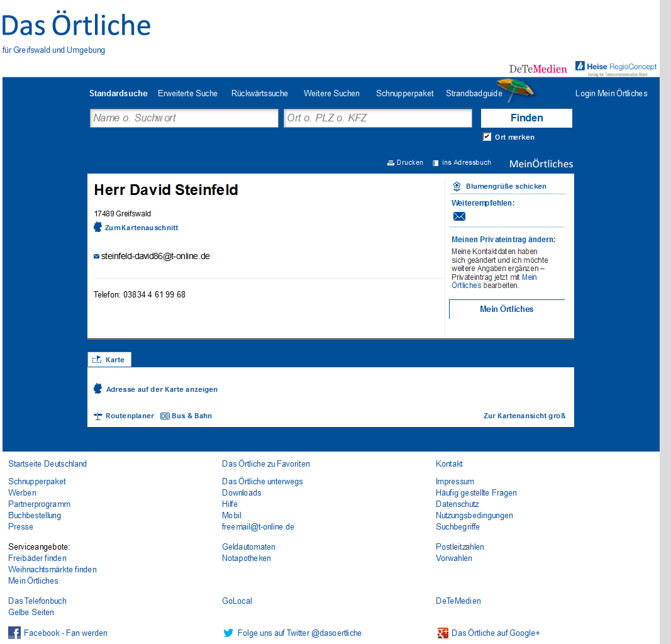Click Häufig gestellte Fragen

click(476, 493)
